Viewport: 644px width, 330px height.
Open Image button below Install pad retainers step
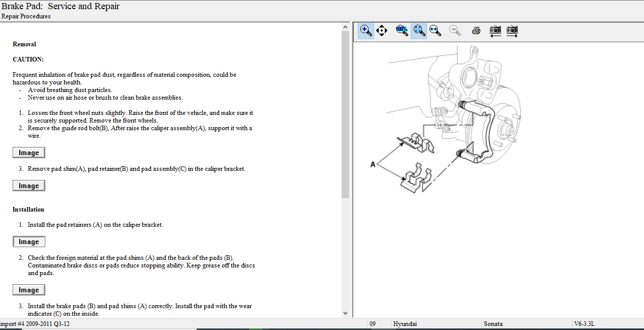(29, 242)
